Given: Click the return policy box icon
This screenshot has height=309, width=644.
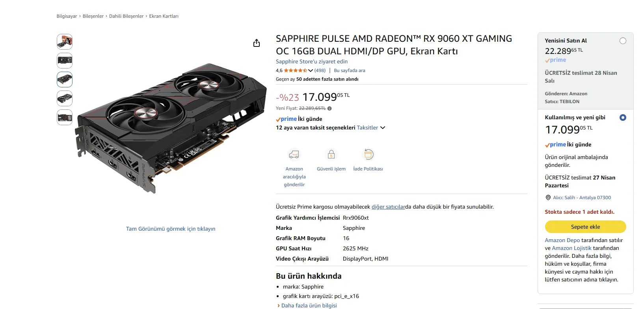Looking at the screenshot, I should pos(369,154).
